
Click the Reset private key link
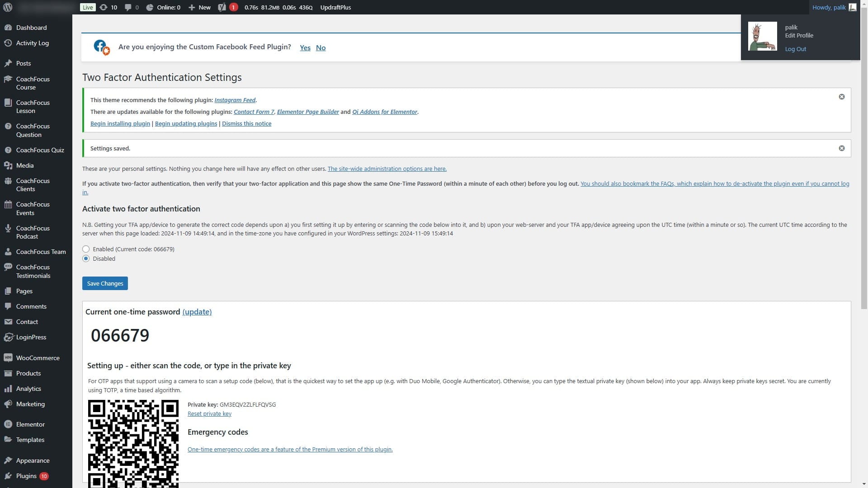point(209,413)
